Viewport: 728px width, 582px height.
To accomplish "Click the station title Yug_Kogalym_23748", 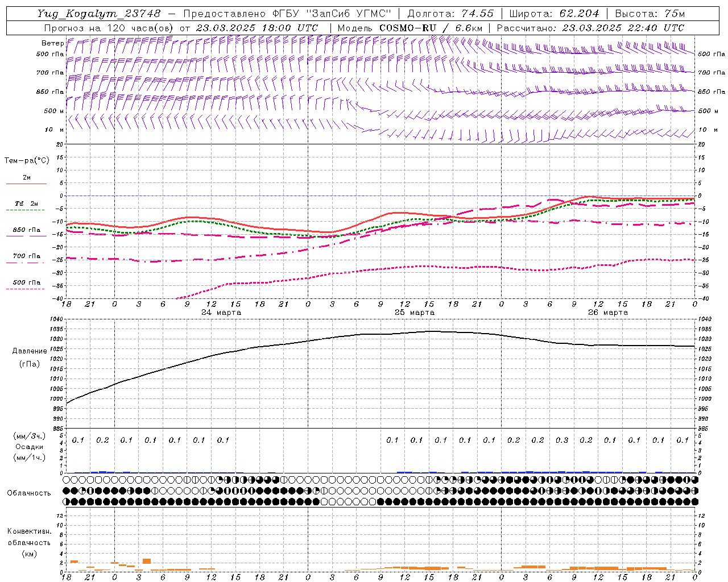I will 99,13.
